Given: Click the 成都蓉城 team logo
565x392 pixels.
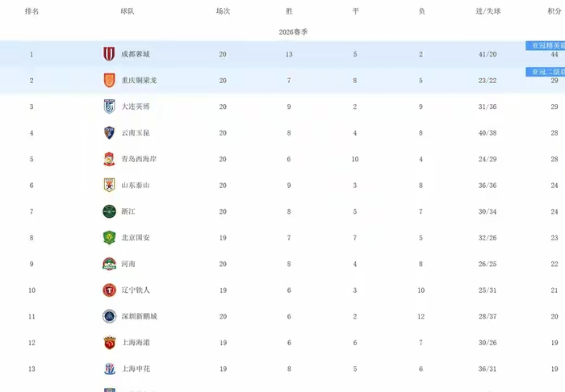Looking at the screenshot, I should pyautogui.click(x=109, y=54).
